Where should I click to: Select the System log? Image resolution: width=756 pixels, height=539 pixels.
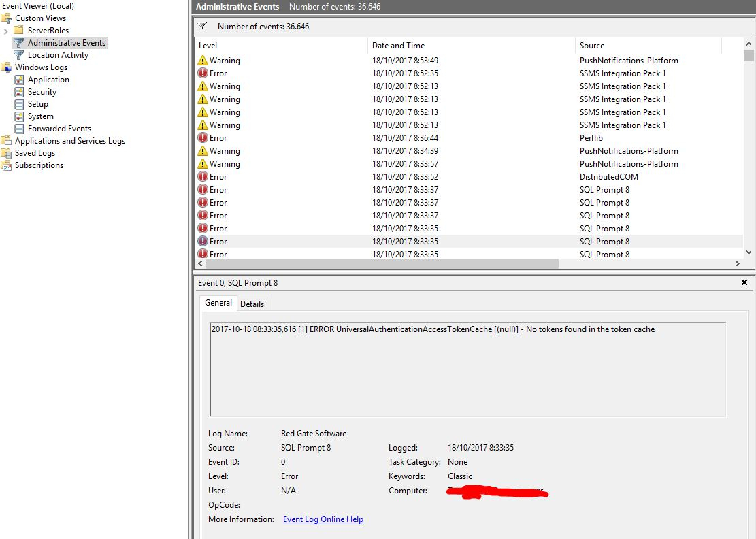41,116
